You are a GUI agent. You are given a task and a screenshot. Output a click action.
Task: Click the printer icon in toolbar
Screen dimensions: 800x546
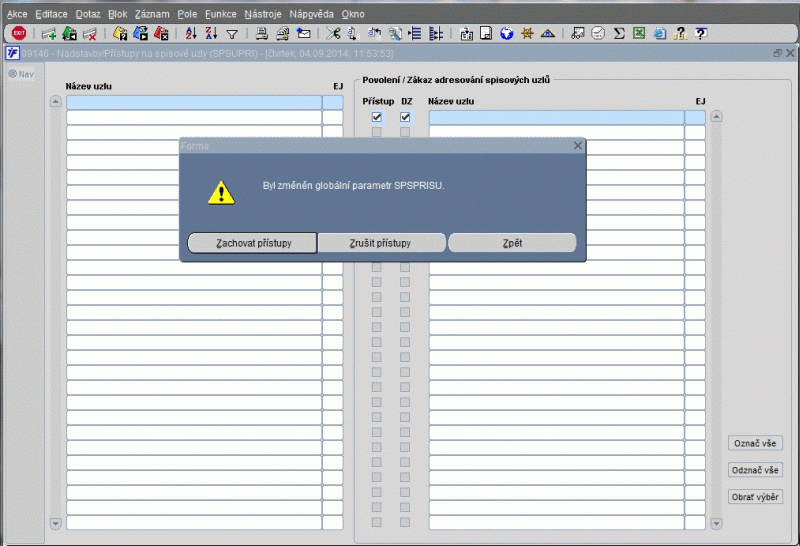pos(262,34)
